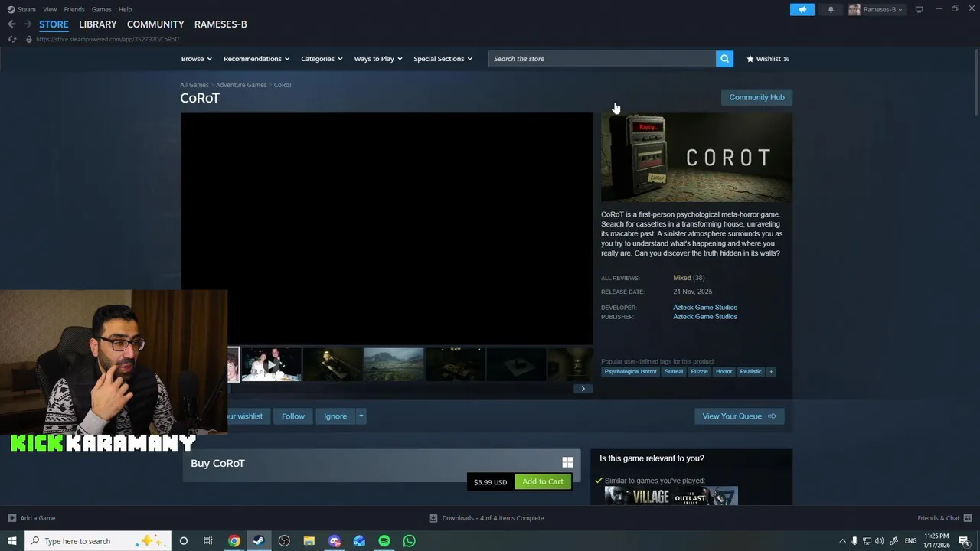
Task: Follow the CoRoT game
Action: (292, 416)
